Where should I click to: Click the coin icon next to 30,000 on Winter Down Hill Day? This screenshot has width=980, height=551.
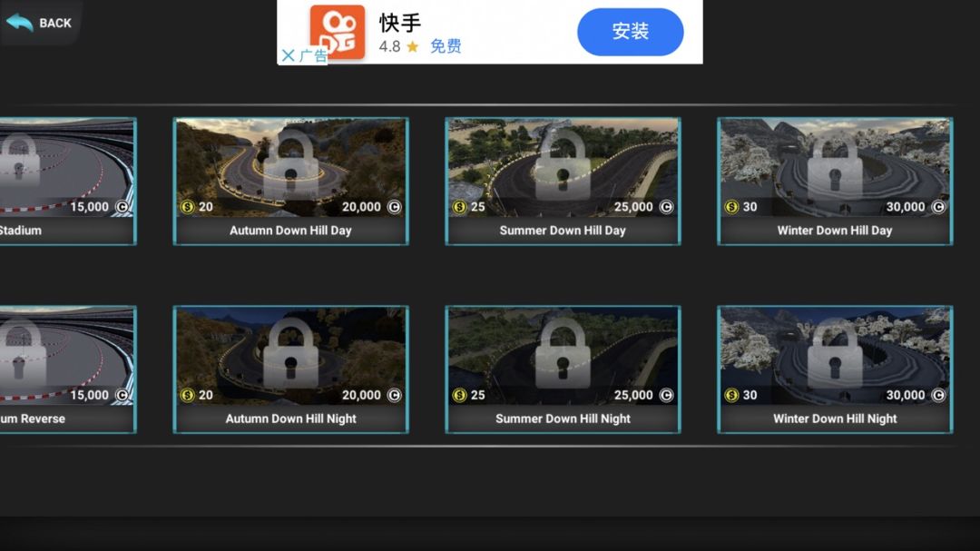(x=938, y=206)
